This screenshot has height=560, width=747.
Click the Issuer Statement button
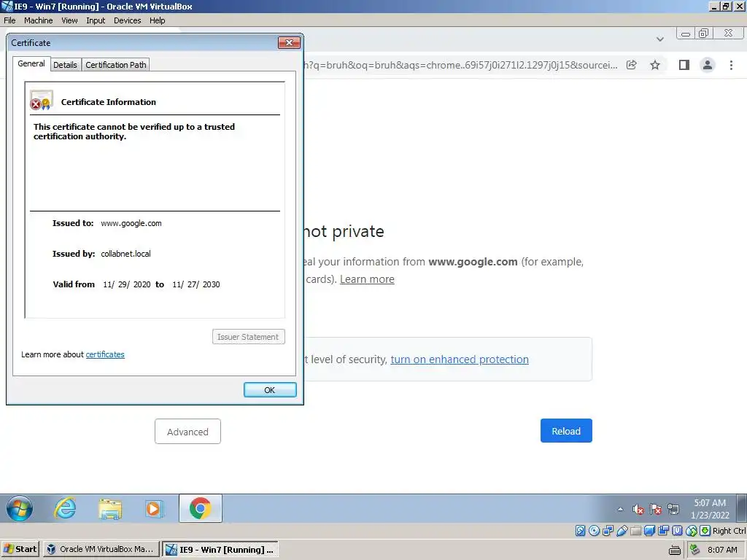[248, 337]
